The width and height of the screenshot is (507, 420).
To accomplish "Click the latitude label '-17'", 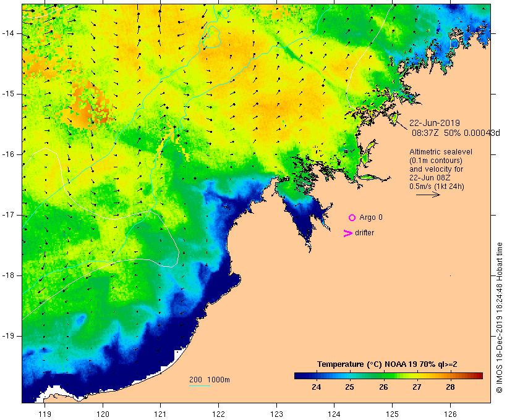I will tap(8, 215).
